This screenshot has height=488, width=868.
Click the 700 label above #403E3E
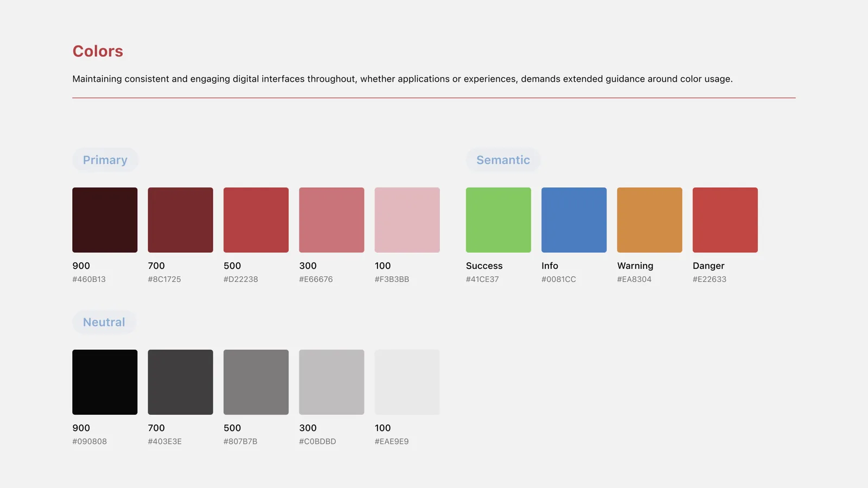(156, 428)
